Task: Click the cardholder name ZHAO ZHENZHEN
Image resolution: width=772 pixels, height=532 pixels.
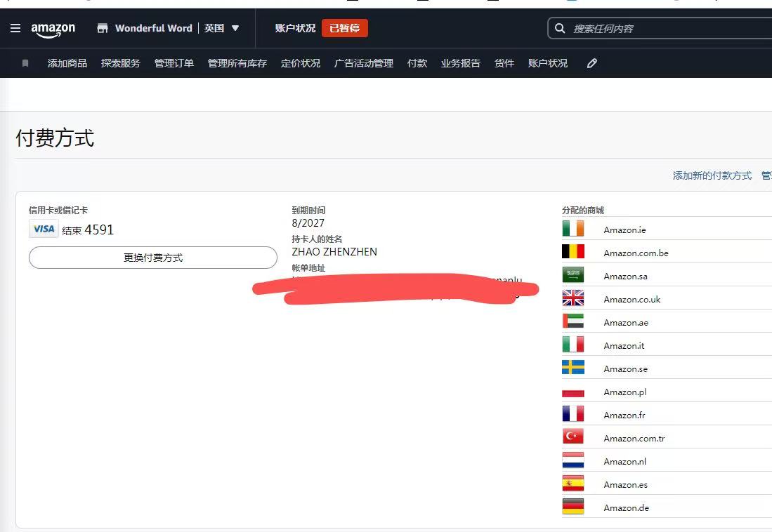Action: 334,251
